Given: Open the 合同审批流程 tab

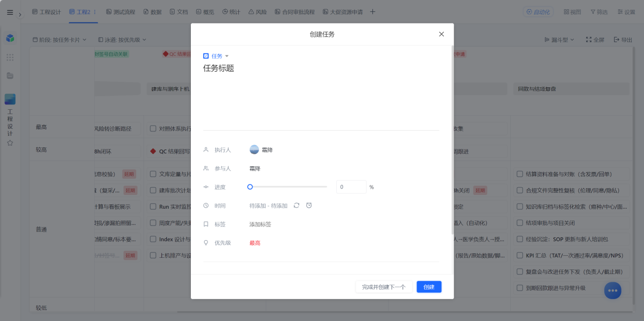Looking at the screenshot, I should 295,12.
